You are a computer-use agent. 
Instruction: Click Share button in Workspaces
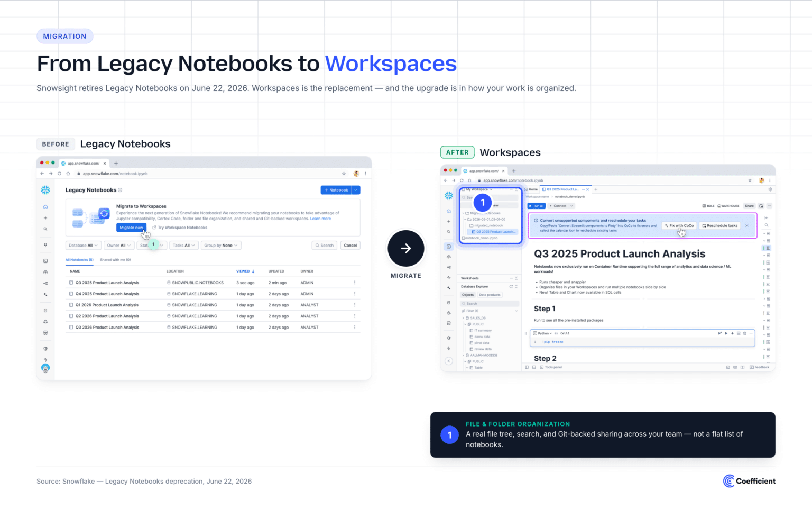click(x=749, y=206)
